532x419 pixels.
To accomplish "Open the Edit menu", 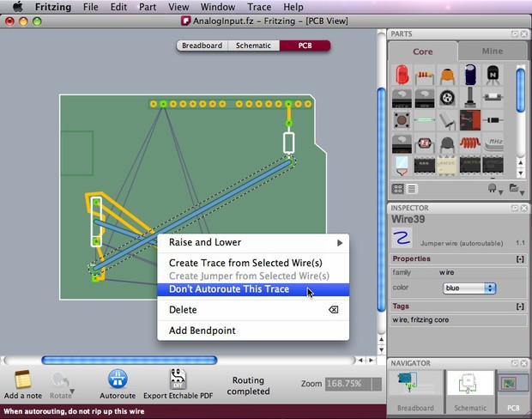I will [118, 7].
